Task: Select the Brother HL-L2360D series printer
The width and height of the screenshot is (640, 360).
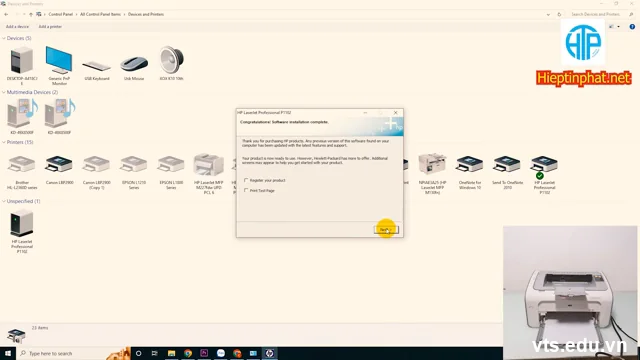Action: pos(22,164)
